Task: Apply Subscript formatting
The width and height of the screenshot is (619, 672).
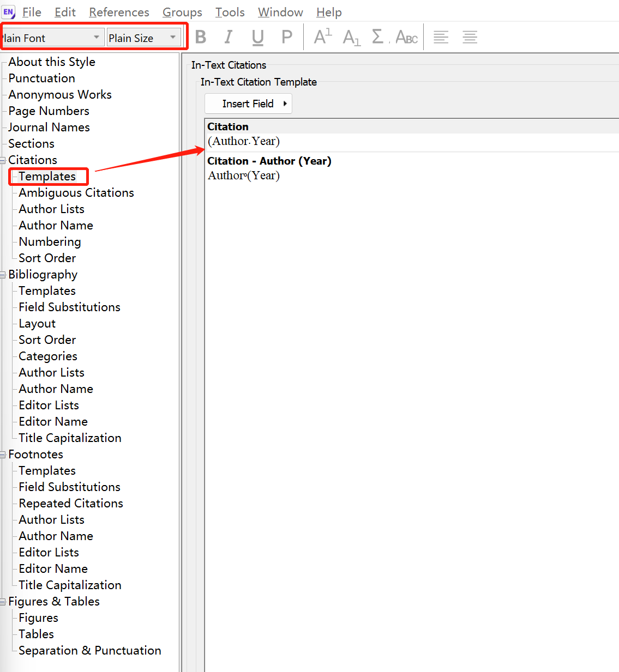Action: (352, 38)
